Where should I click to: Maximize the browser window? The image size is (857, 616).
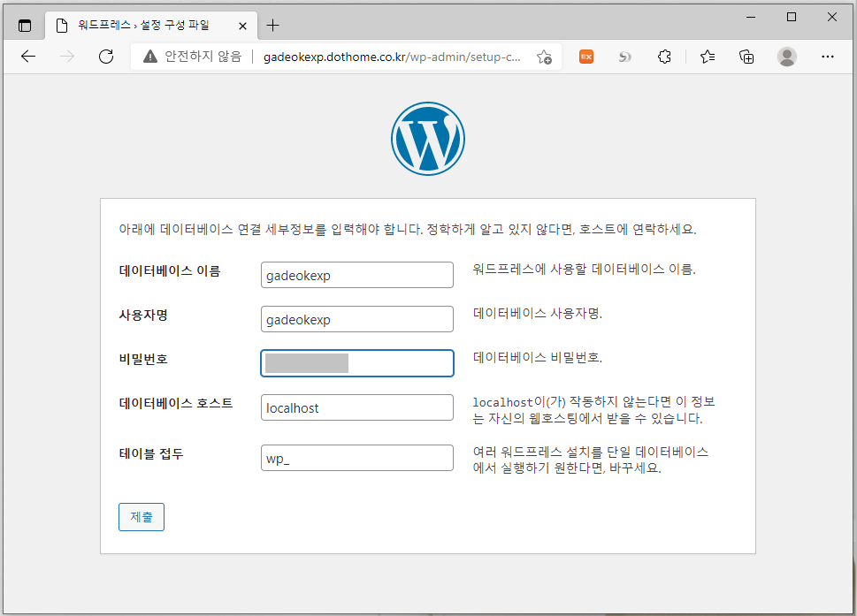792,17
